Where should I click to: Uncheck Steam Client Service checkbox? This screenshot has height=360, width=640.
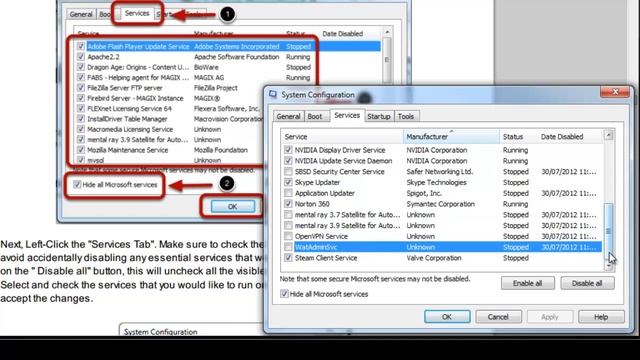click(x=288, y=258)
